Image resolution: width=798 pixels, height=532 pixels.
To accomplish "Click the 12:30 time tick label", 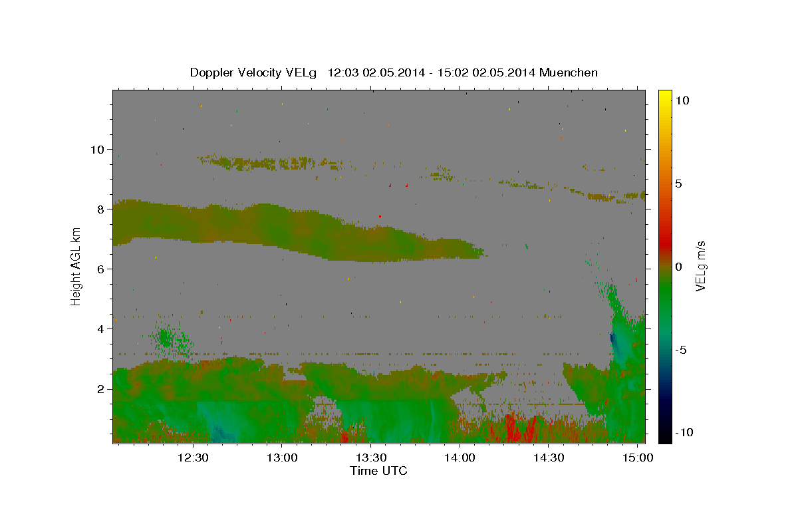I will coord(192,458).
